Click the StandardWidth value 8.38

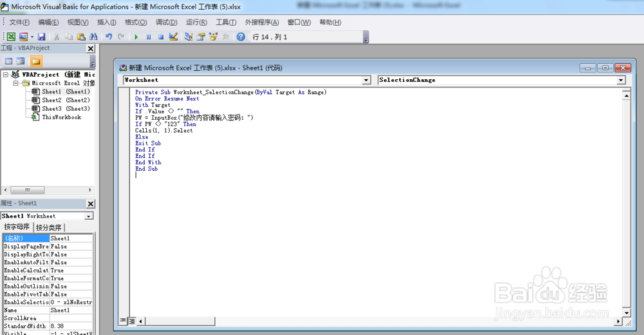coord(71,327)
